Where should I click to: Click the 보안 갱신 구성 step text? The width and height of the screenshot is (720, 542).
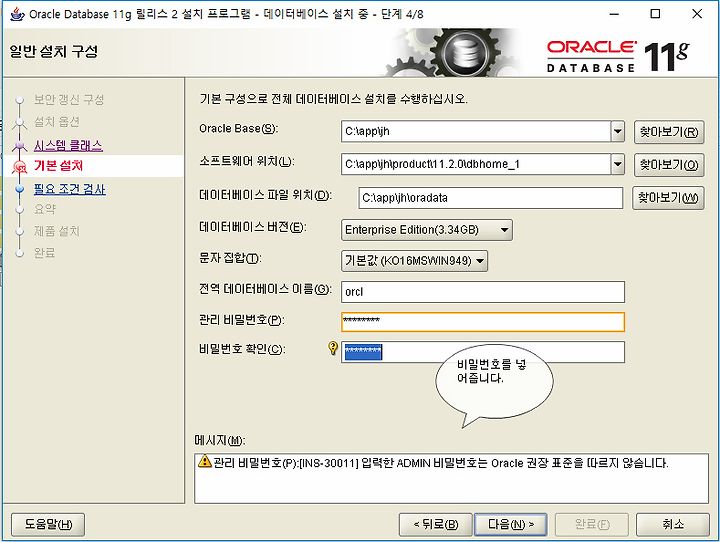(69, 99)
